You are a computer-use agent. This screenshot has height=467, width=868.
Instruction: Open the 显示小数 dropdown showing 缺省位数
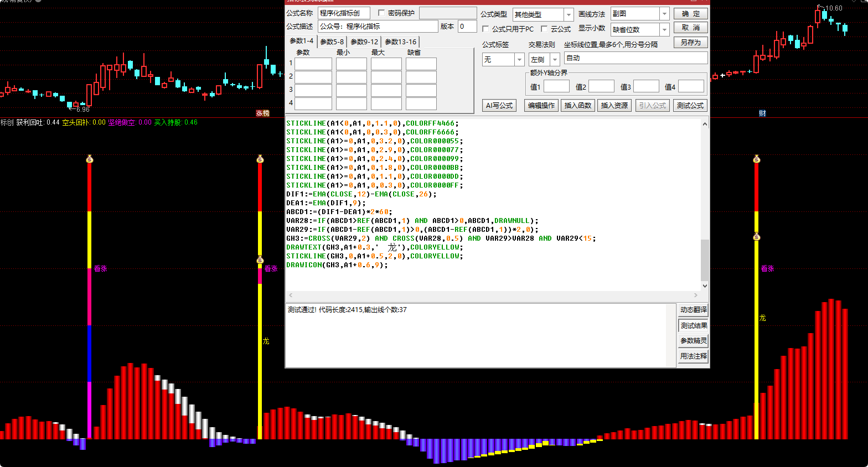664,29
